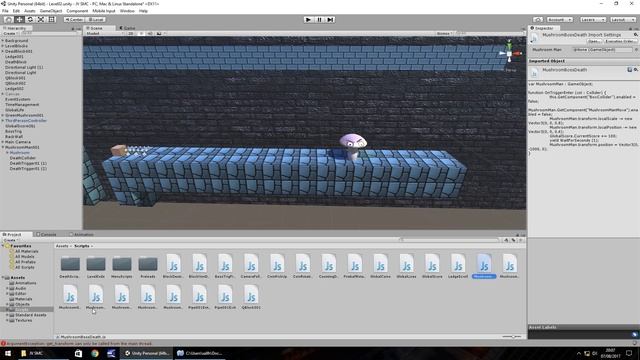This screenshot has height=360, width=640.
Task: Expand Background in Hierarchy
Action: [3, 41]
